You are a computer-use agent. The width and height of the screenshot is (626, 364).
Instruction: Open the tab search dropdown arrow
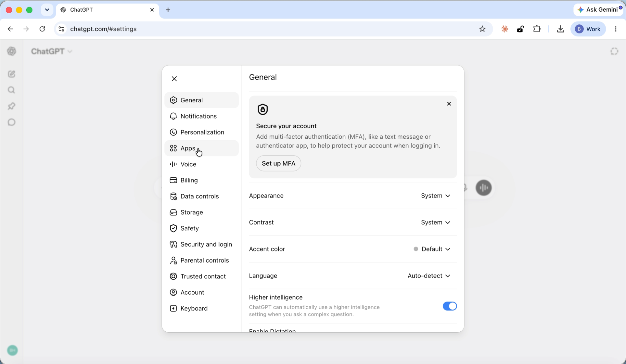pyautogui.click(x=47, y=10)
